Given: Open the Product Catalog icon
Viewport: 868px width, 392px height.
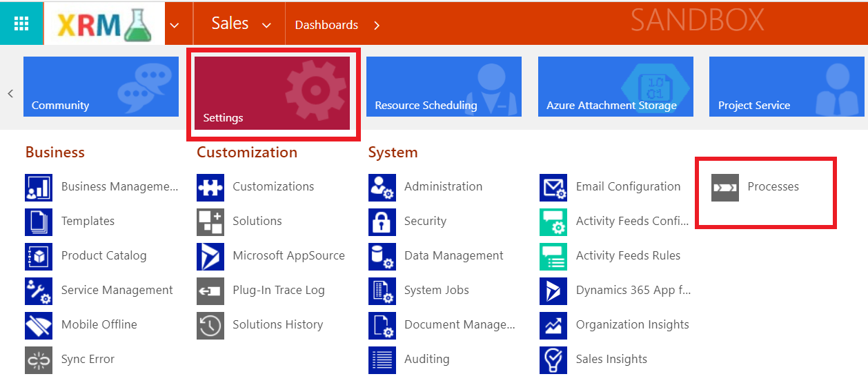Looking at the screenshot, I should pyautogui.click(x=38, y=256).
